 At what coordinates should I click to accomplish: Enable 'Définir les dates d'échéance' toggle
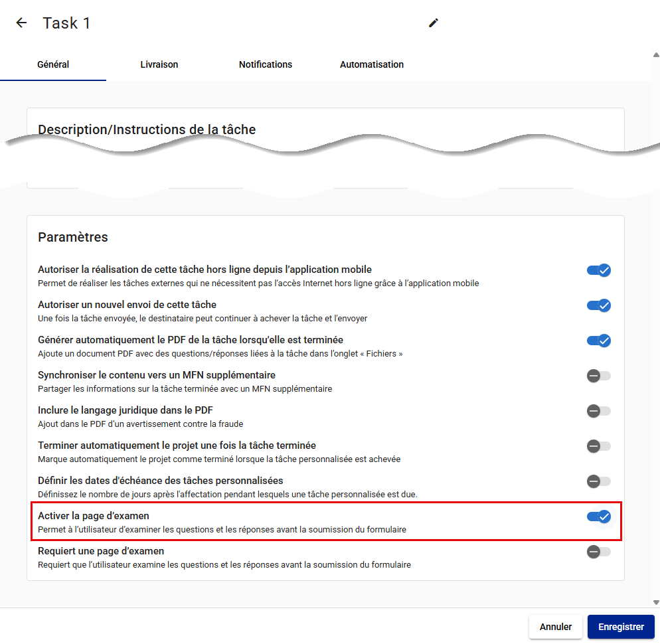[598, 481]
